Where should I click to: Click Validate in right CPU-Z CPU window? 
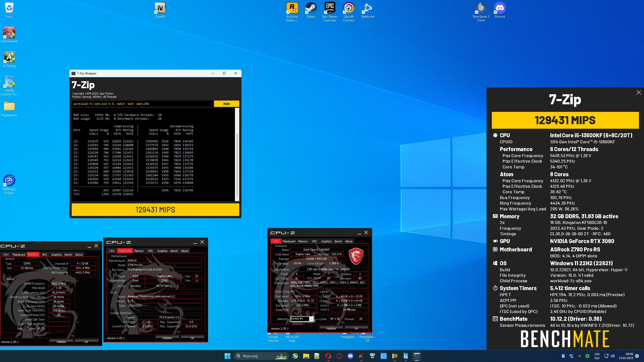click(x=331, y=329)
